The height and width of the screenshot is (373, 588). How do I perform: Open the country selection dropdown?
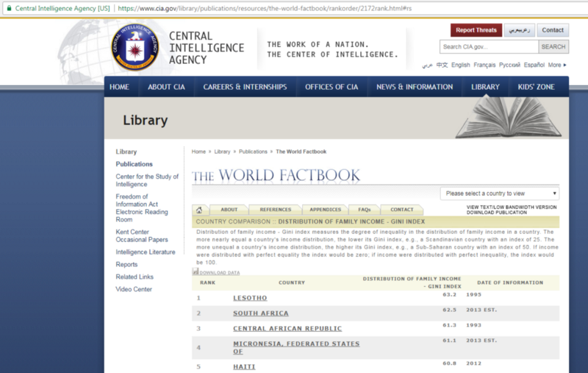[x=500, y=193]
